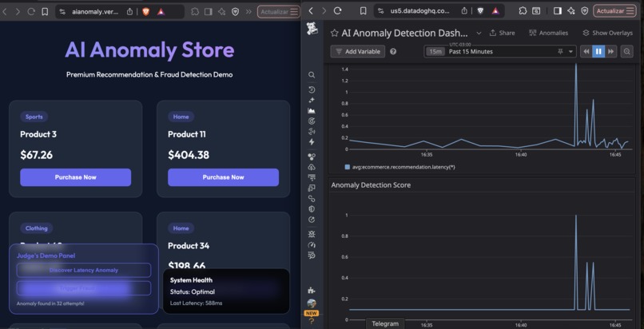The width and height of the screenshot is (644, 329).
Task: Select the Clothing category tag
Action: [37, 228]
